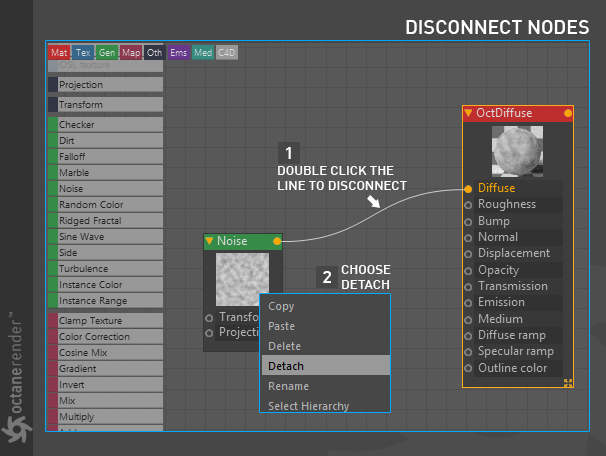Viewport: 606px width, 456px height.
Task: Add a Dirt node from the list
Action: click(x=106, y=141)
